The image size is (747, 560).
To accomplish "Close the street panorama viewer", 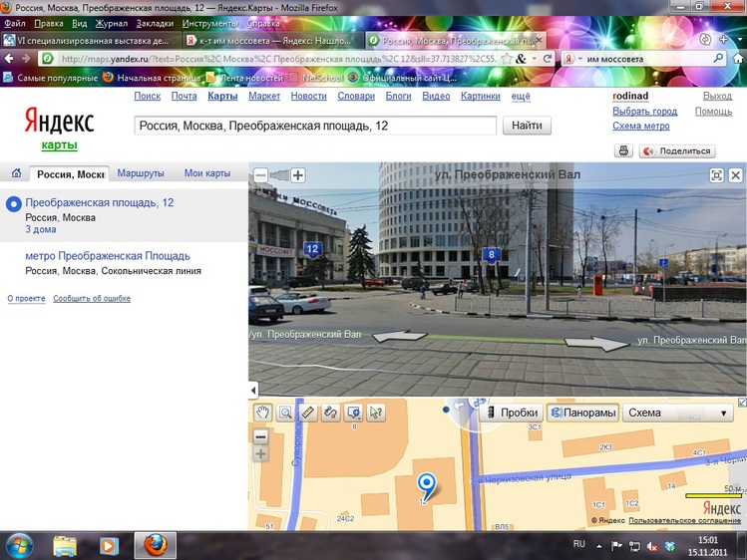I will tap(736, 175).
